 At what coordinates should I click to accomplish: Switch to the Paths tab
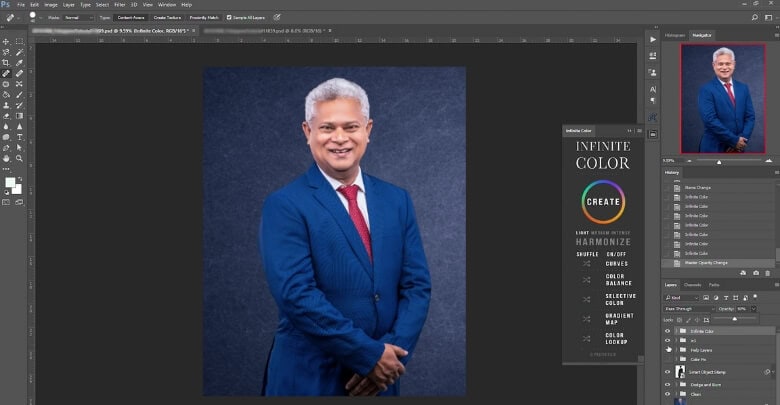[x=714, y=285]
